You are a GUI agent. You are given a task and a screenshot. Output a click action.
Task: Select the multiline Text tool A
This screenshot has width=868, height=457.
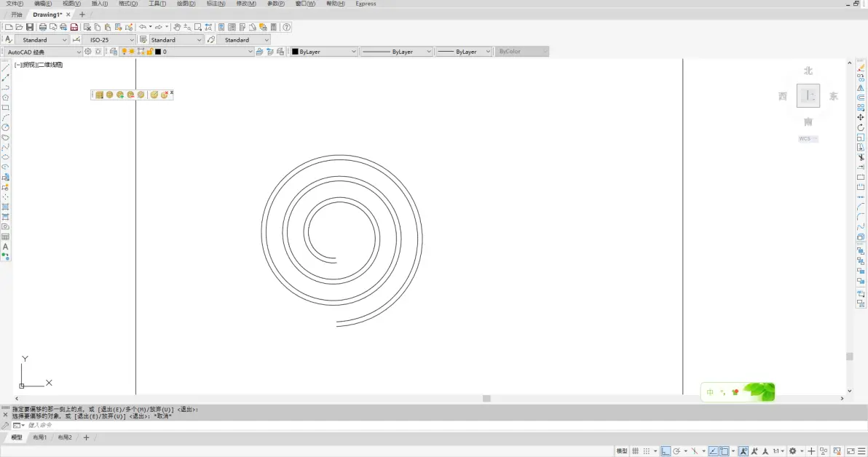coord(6,247)
